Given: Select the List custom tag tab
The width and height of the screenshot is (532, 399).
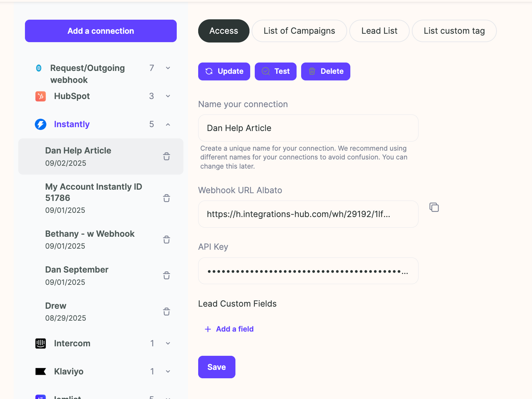Looking at the screenshot, I should 454,31.
